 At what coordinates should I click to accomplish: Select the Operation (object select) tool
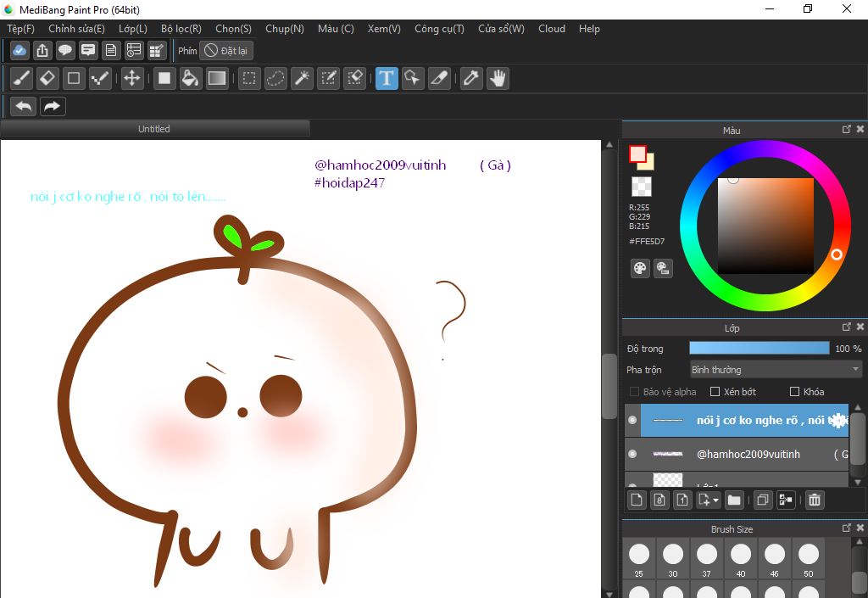tap(413, 78)
